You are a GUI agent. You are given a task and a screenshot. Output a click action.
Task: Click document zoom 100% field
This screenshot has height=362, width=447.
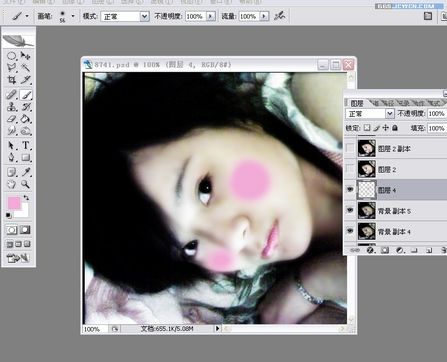(94, 329)
